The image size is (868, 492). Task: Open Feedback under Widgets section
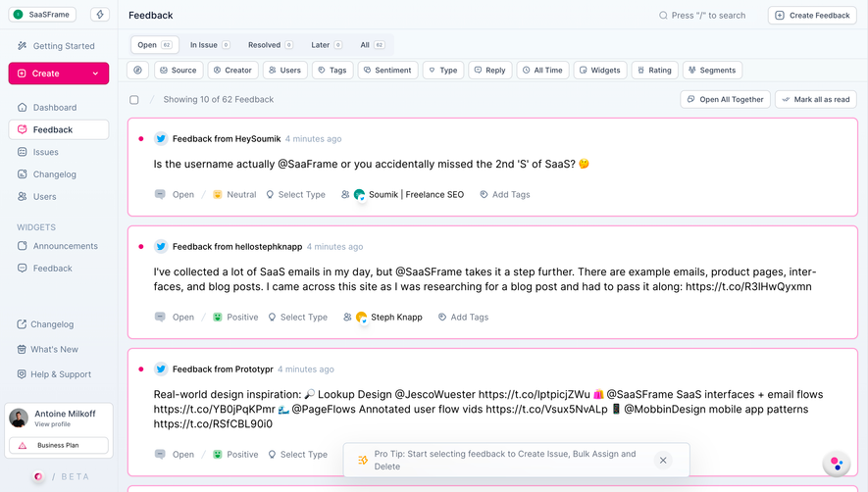pyautogui.click(x=45, y=268)
